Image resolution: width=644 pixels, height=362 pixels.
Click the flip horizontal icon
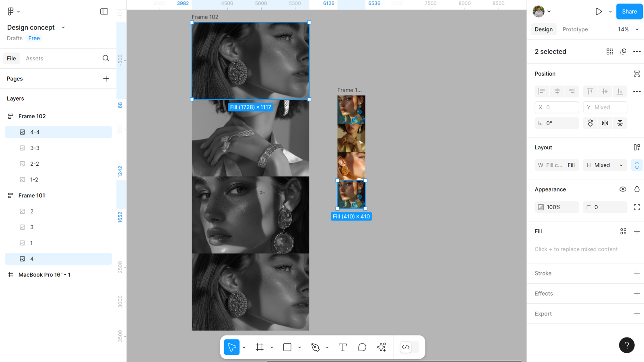(605, 123)
